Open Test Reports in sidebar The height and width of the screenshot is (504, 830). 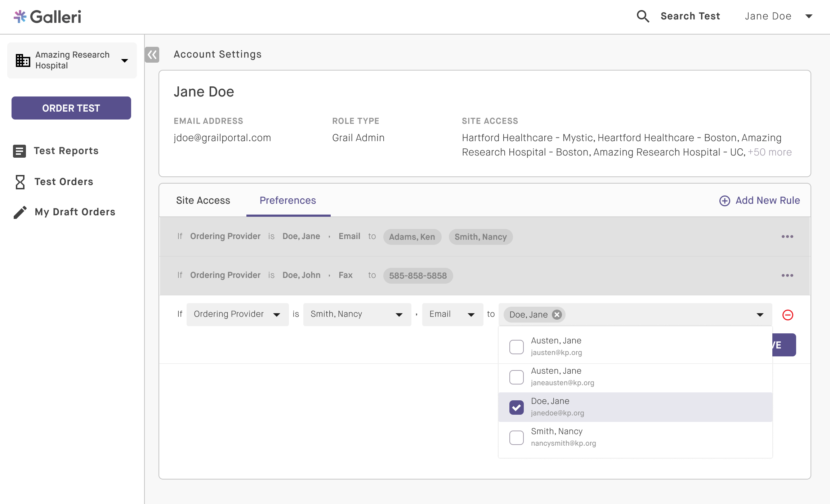tap(66, 151)
